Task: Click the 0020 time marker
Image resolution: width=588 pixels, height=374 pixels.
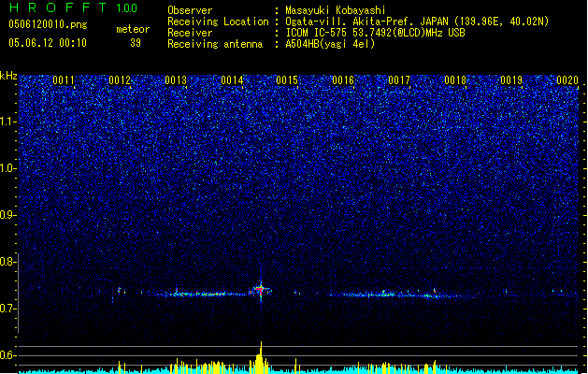Action: point(567,80)
